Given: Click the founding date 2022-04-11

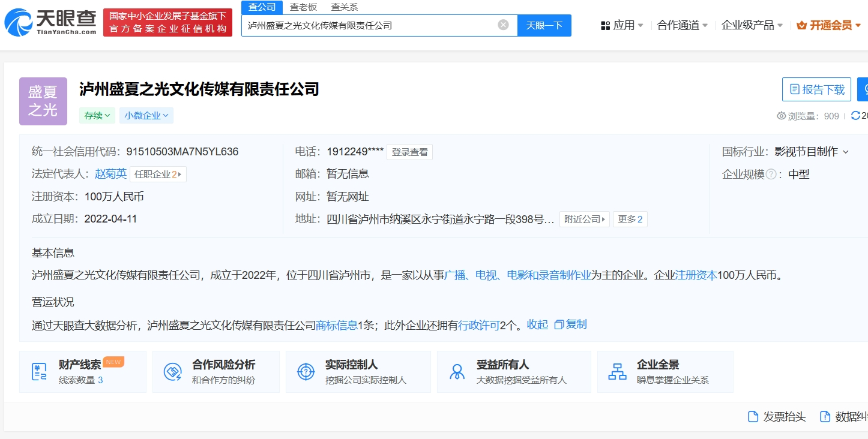Looking at the screenshot, I should tap(110, 219).
